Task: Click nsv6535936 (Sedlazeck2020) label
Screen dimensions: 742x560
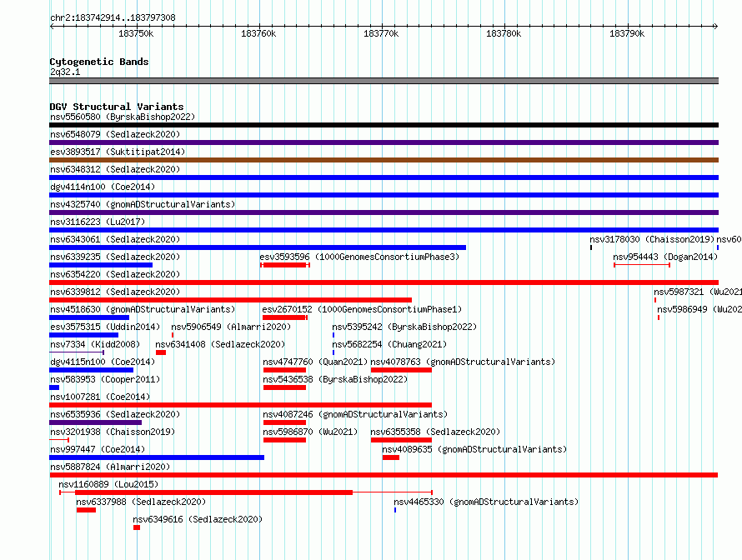Action: (x=115, y=414)
